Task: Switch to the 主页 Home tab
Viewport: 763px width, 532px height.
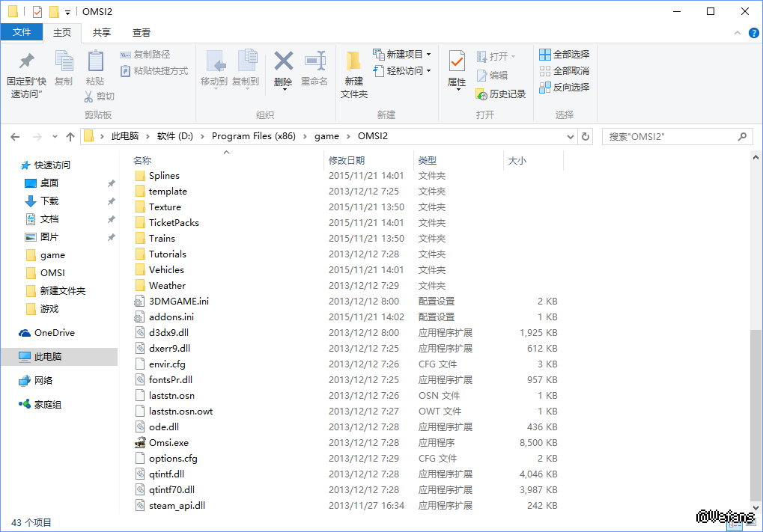Action: pos(62,33)
